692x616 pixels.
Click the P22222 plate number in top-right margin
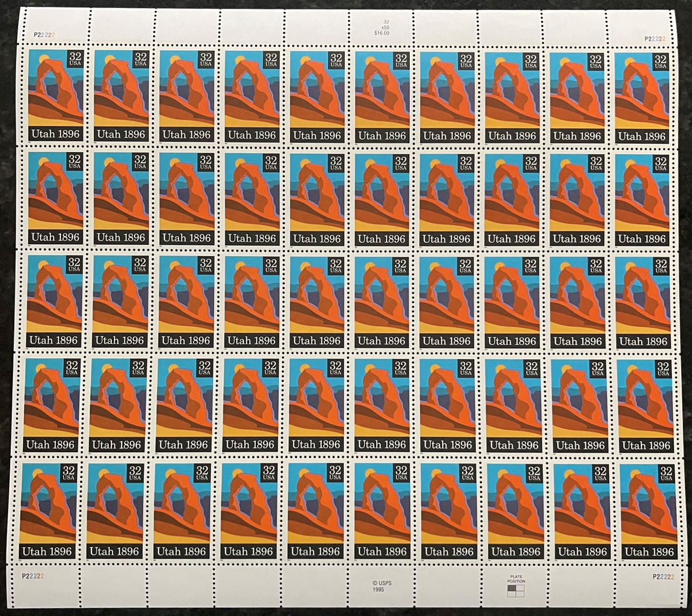pos(655,39)
